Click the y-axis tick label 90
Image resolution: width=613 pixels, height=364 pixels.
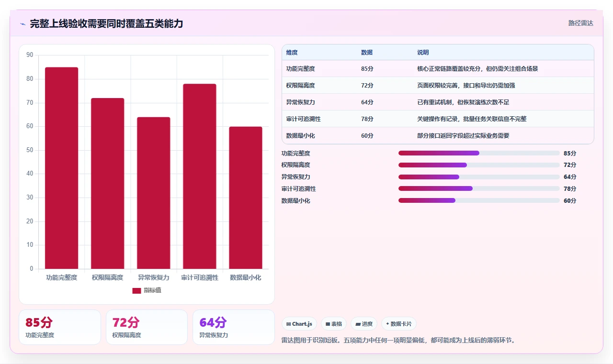pos(30,55)
